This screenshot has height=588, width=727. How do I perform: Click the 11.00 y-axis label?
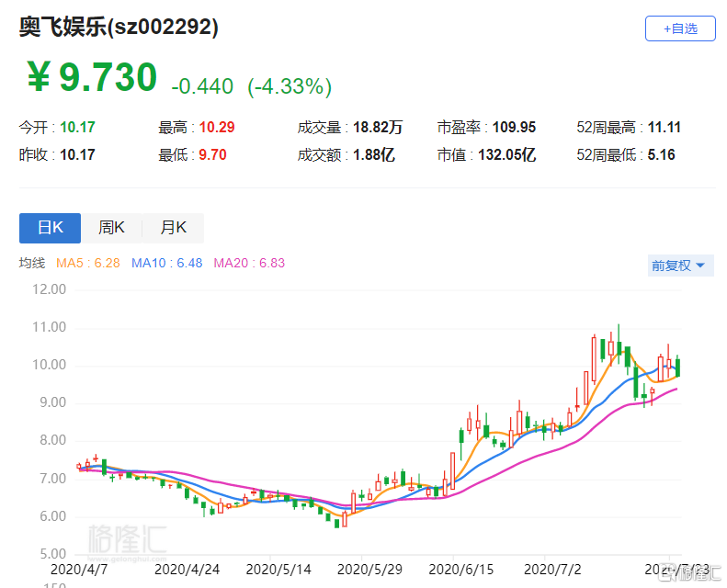tap(49, 327)
